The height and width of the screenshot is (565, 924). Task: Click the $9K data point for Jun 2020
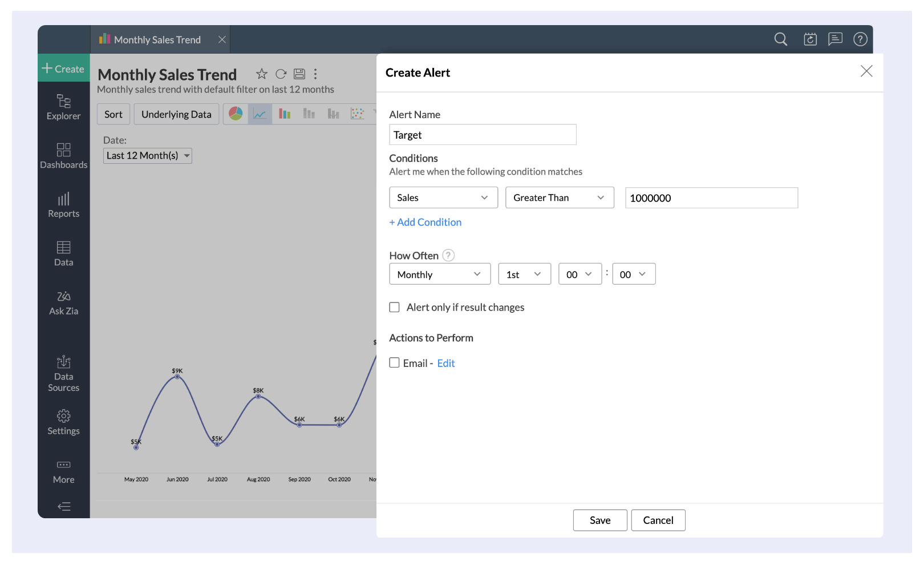[177, 377]
